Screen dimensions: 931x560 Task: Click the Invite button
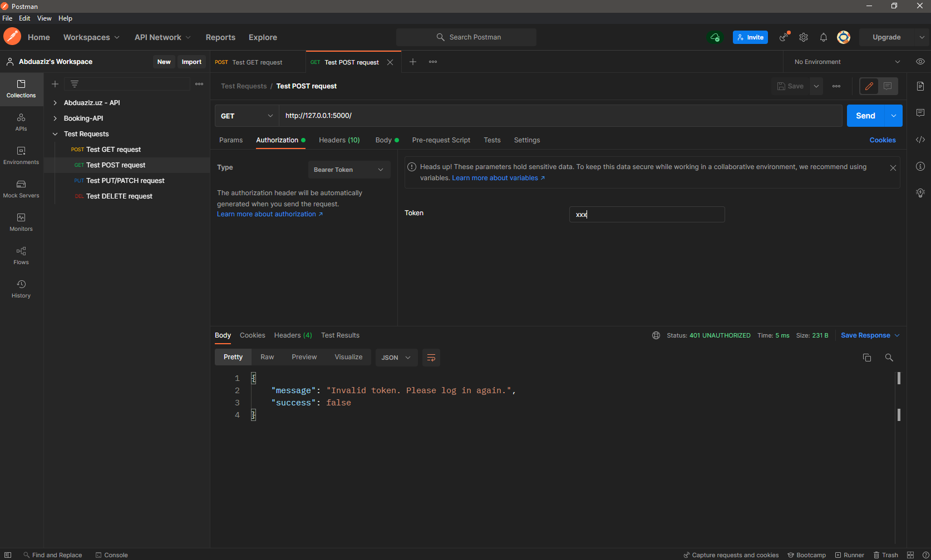click(750, 37)
